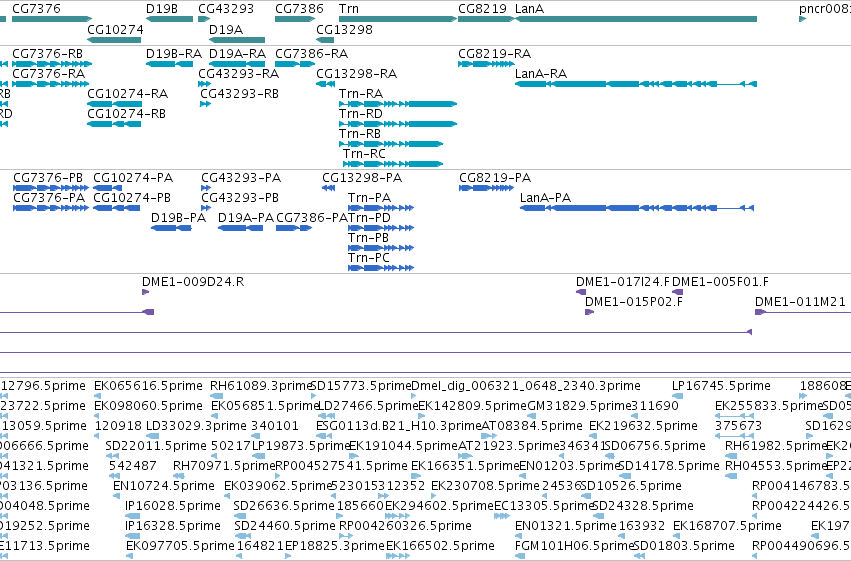Select the CG13298-RA transcript label
The width and height of the screenshot is (851, 561).
click(x=357, y=74)
